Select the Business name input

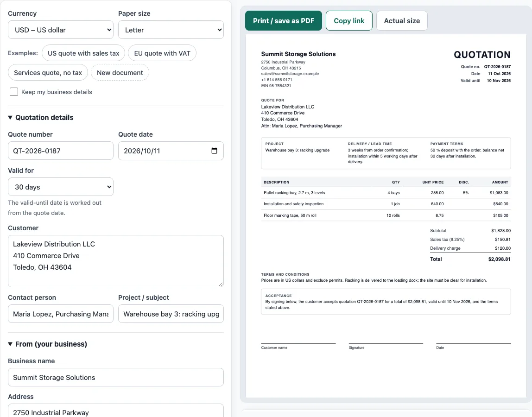[x=116, y=377]
